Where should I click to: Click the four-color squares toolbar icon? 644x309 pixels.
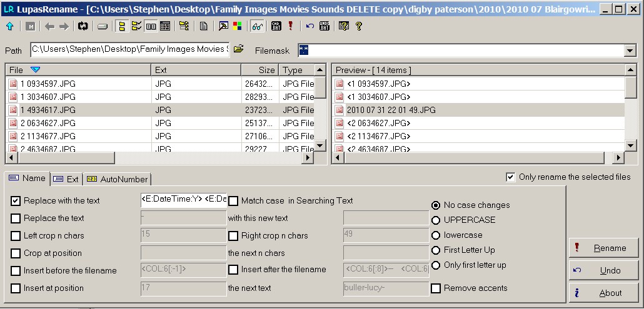point(237,27)
